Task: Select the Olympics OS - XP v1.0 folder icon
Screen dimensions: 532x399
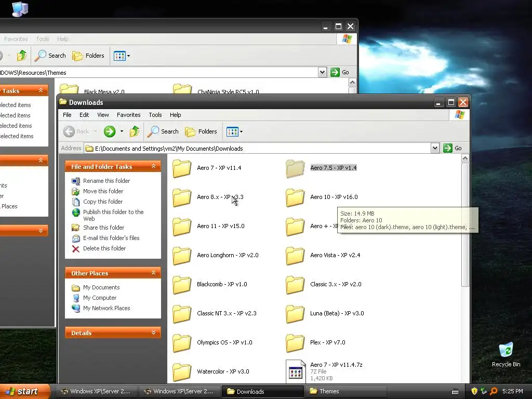Action: tap(182, 343)
